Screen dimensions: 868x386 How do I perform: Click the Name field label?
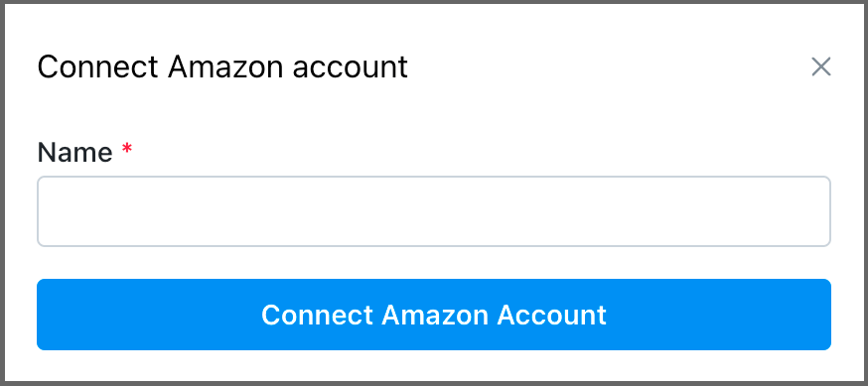(x=74, y=152)
